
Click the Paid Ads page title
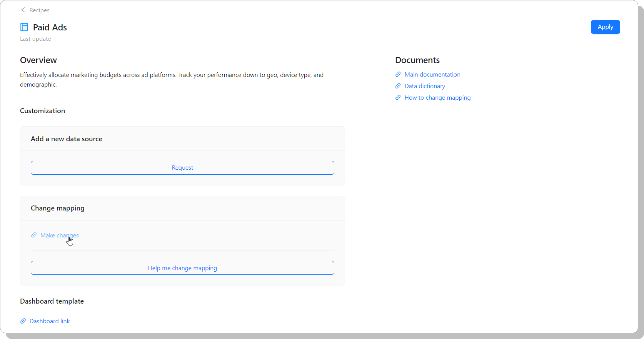point(50,27)
